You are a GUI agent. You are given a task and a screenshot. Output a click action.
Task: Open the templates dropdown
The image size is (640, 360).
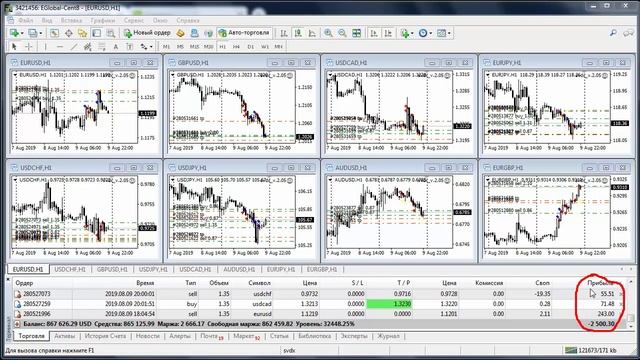pos(449,33)
